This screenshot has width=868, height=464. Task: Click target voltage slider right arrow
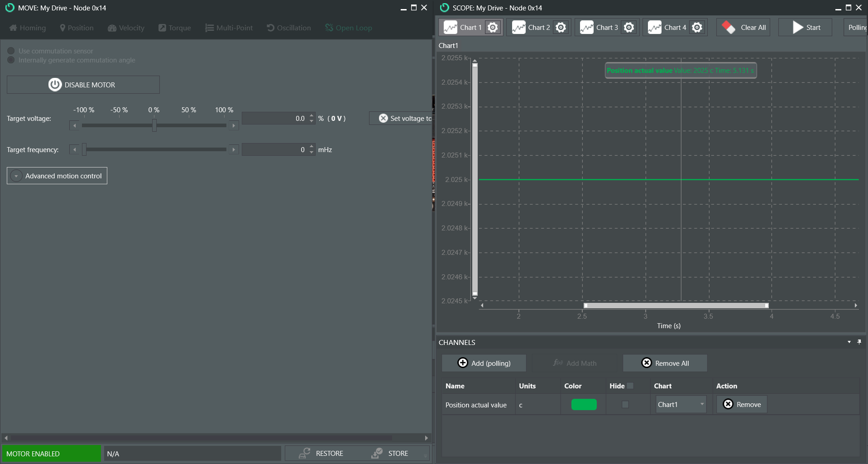tap(234, 125)
